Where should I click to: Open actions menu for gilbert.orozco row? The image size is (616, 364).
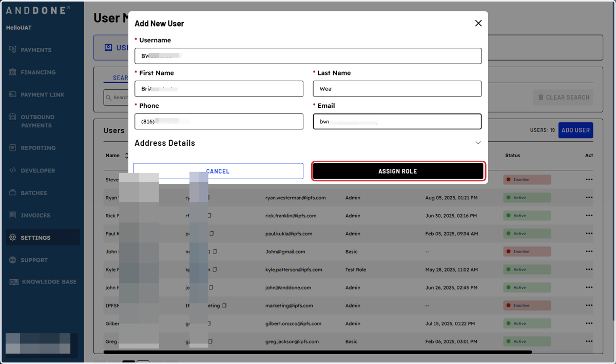click(589, 323)
